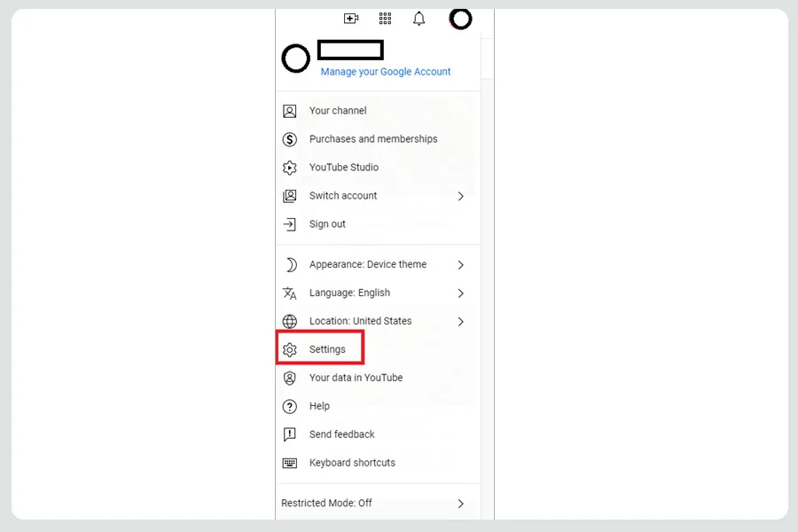Select Purchases and memberships

click(378, 139)
